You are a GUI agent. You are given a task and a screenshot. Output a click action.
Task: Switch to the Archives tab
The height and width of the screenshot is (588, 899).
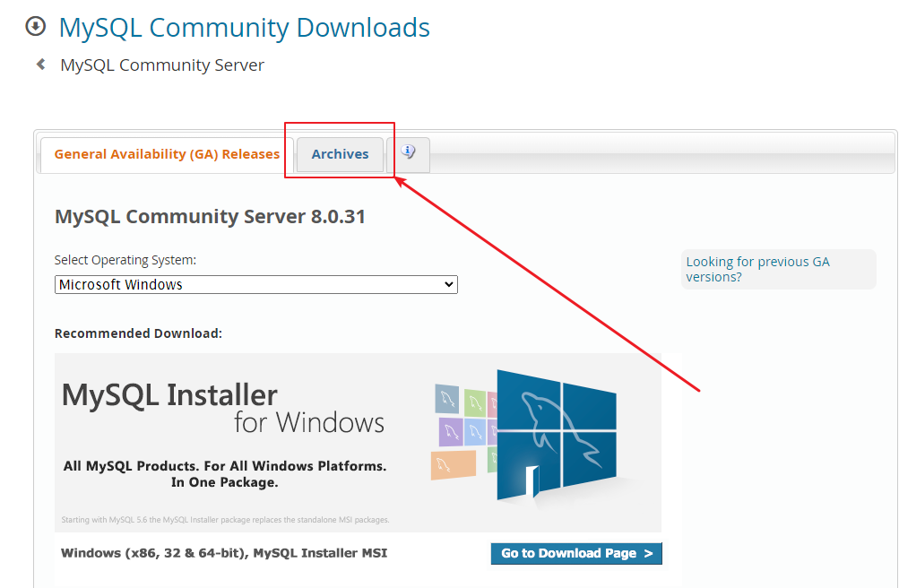[340, 154]
